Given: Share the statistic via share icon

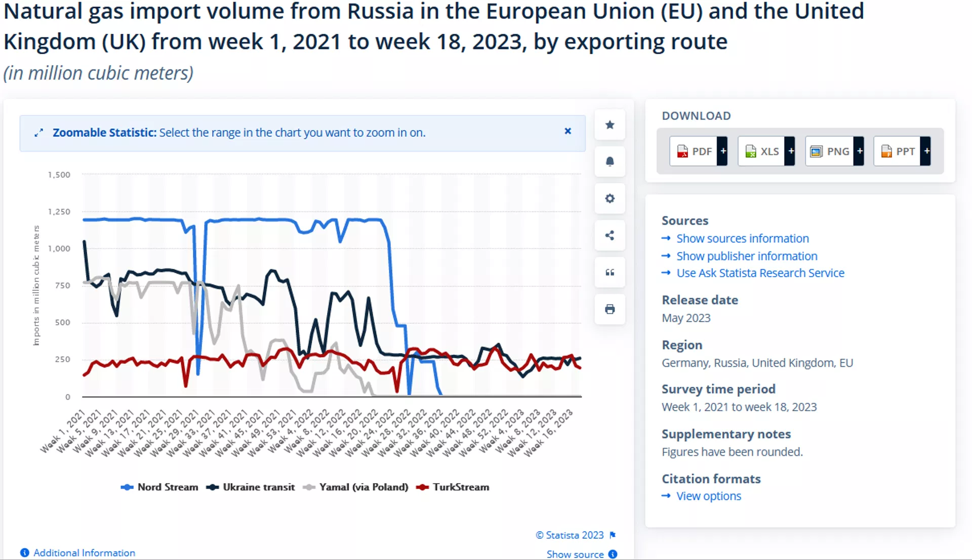Looking at the screenshot, I should [610, 236].
